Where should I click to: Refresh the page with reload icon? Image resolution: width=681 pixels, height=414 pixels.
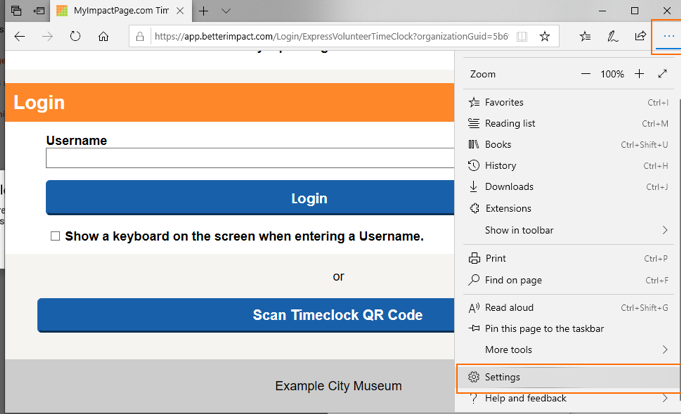pos(75,36)
